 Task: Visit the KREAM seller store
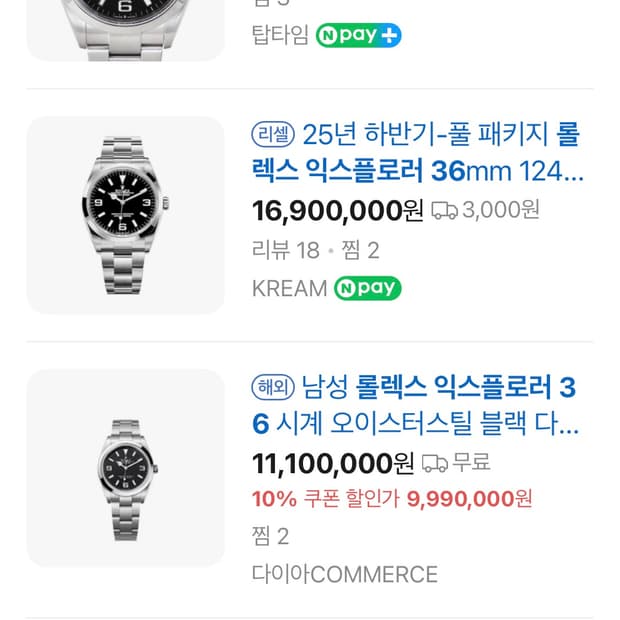(x=289, y=289)
